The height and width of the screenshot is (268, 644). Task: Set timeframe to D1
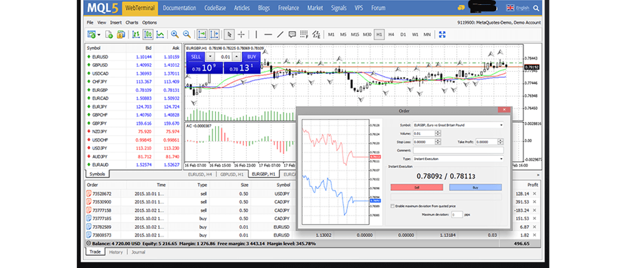click(403, 34)
